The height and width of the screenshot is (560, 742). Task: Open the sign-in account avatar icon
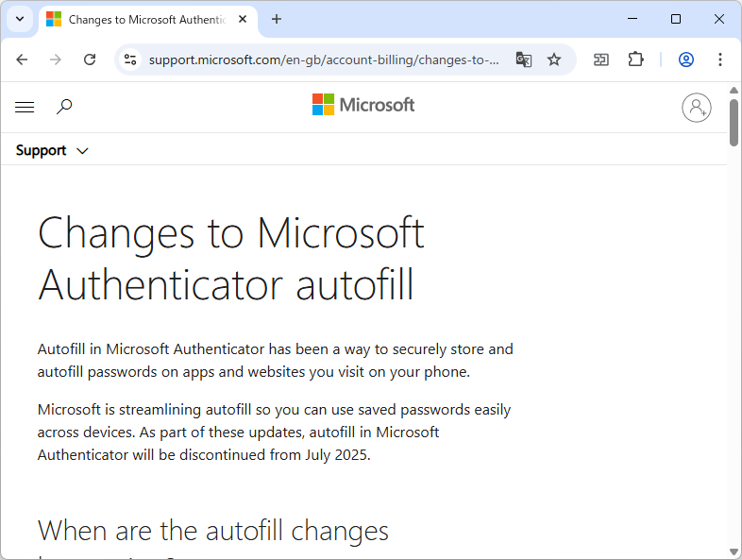(x=697, y=108)
